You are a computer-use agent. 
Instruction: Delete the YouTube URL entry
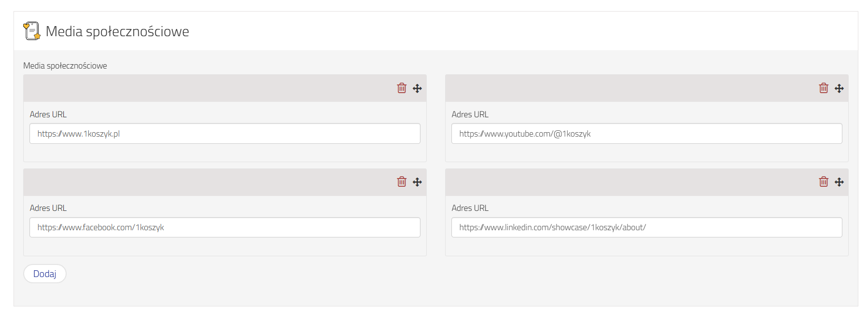pos(824,88)
